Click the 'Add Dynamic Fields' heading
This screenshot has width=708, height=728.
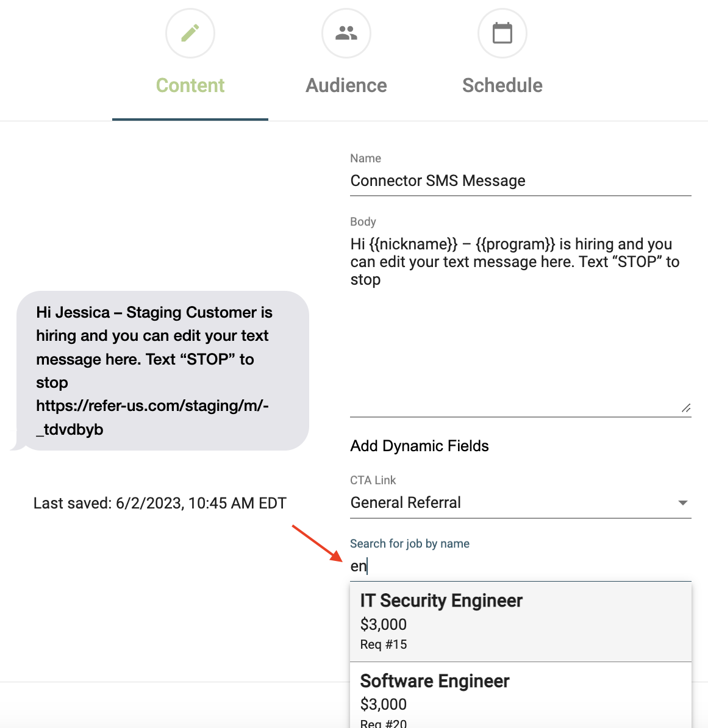click(x=419, y=446)
